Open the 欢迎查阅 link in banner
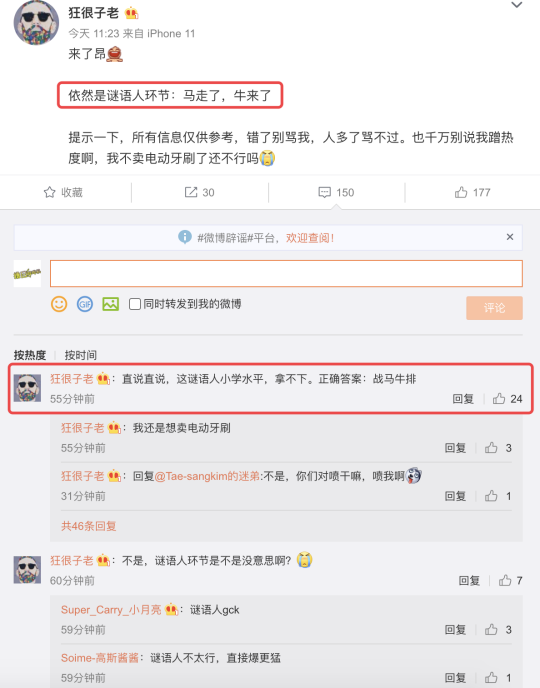 coord(310,238)
